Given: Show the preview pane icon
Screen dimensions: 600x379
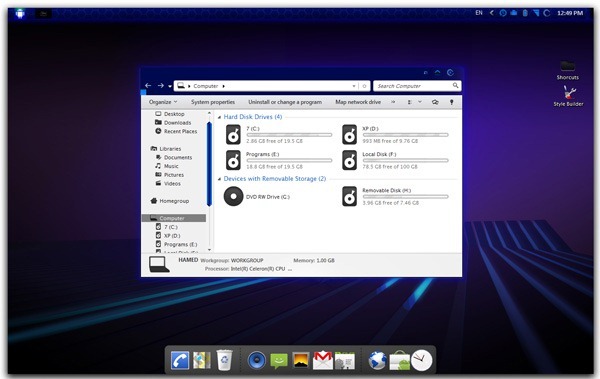Looking at the screenshot, I should point(435,102).
